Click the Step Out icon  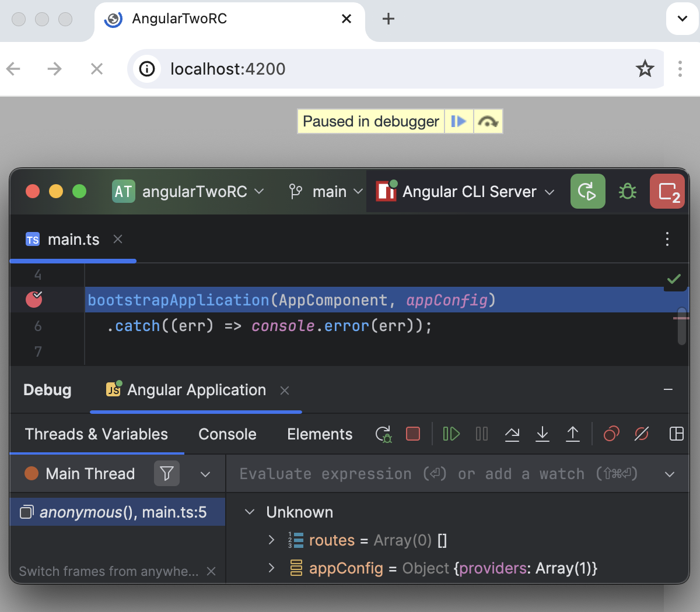pyautogui.click(x=573, y=434)
